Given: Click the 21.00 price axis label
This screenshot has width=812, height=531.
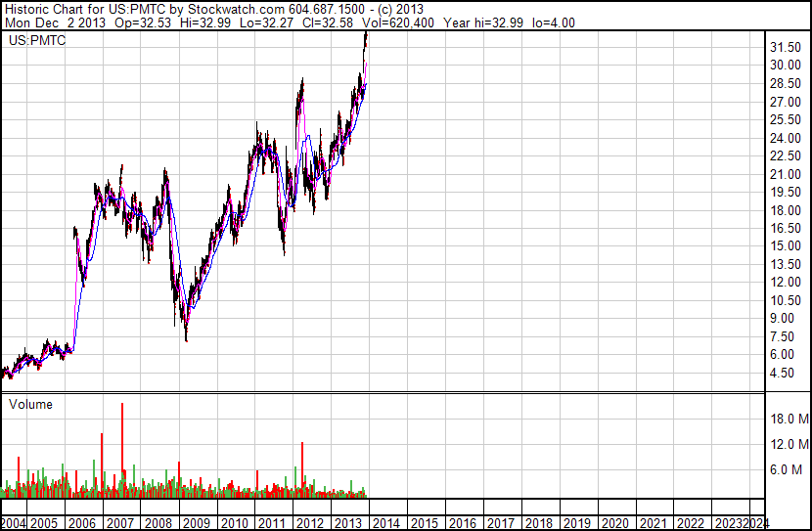Looking at the screenshot, I should coord(786,174).
